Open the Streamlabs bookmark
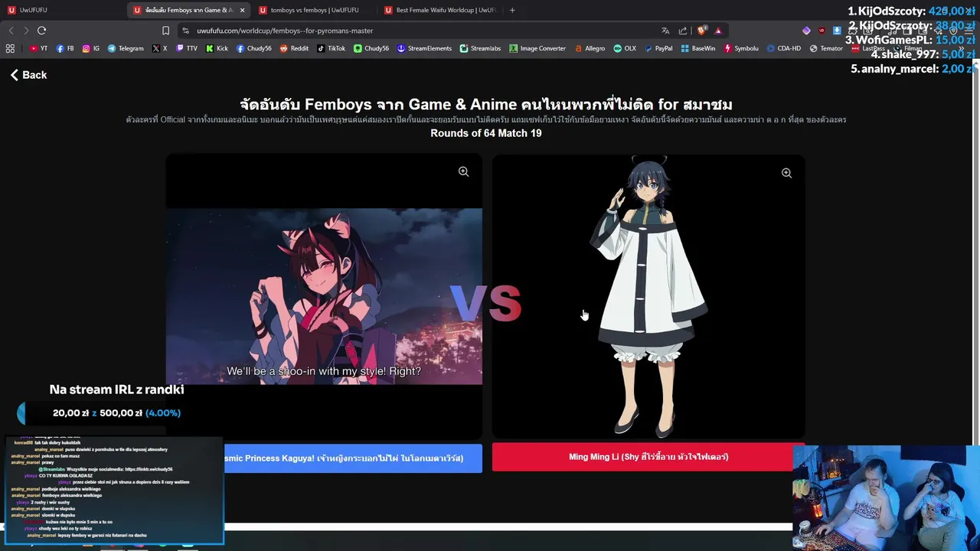The image size is (980, 551). pos(480,48)
